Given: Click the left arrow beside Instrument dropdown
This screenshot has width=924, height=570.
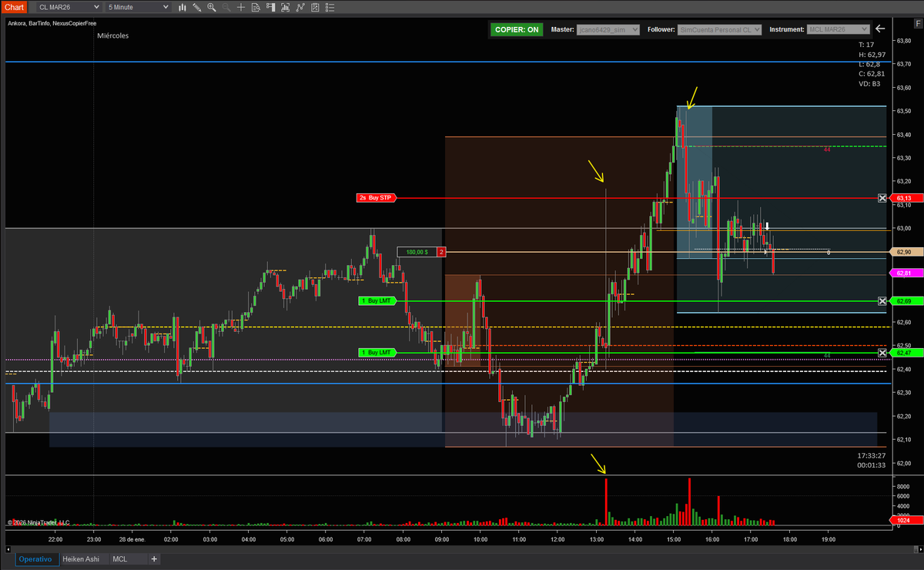Looking at the screenshot, I should [880, 29].
